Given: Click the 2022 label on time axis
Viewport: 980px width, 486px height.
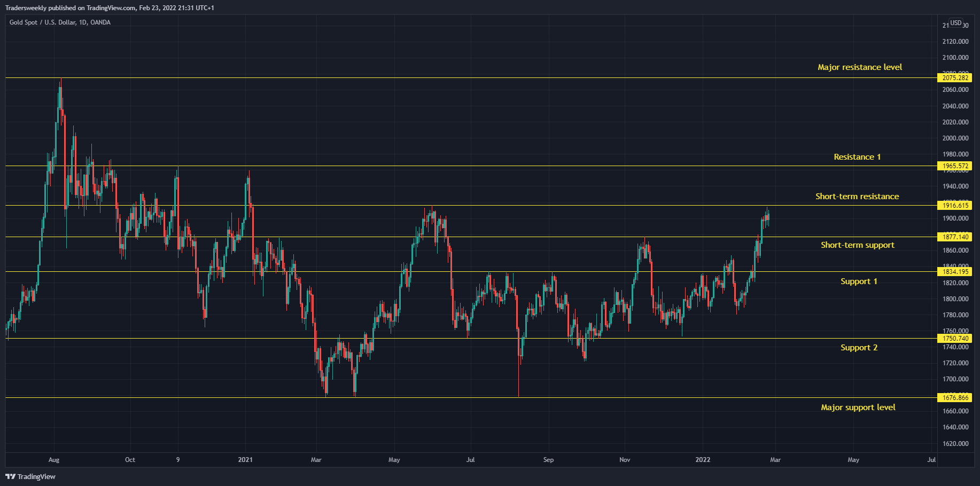Looking at the screenshot, I should point(703,460).
